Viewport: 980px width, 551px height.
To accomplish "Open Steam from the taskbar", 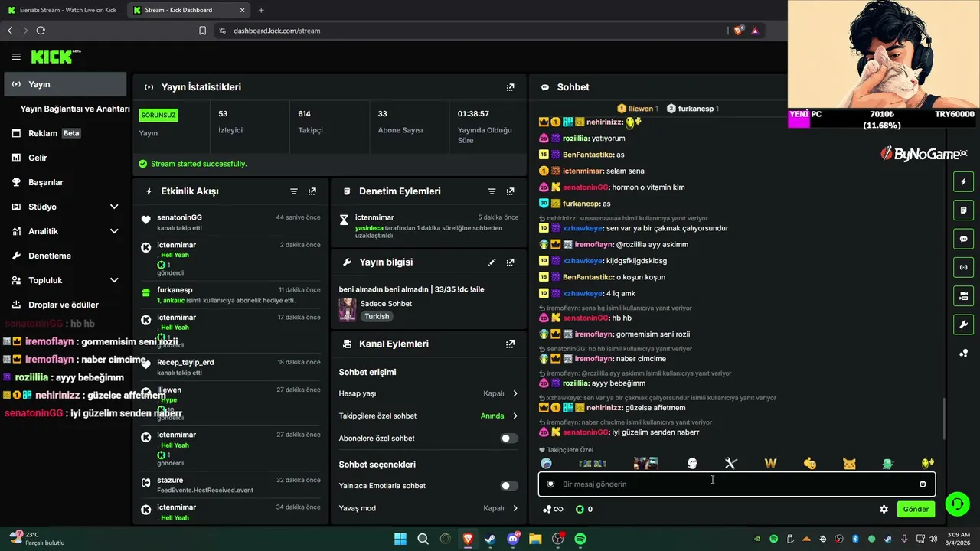I will [490, 539].
